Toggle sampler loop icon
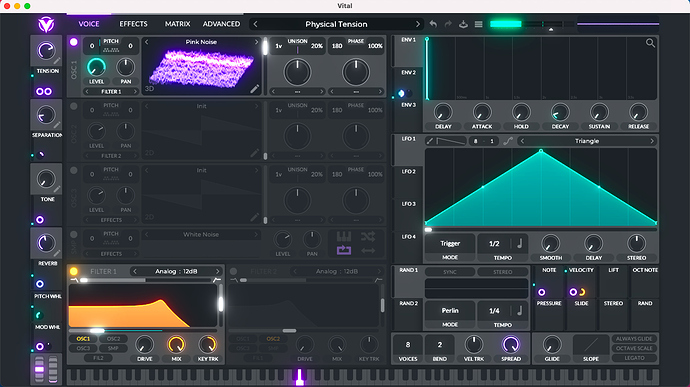This screenshot has width=690, height=387. [344, 251]
